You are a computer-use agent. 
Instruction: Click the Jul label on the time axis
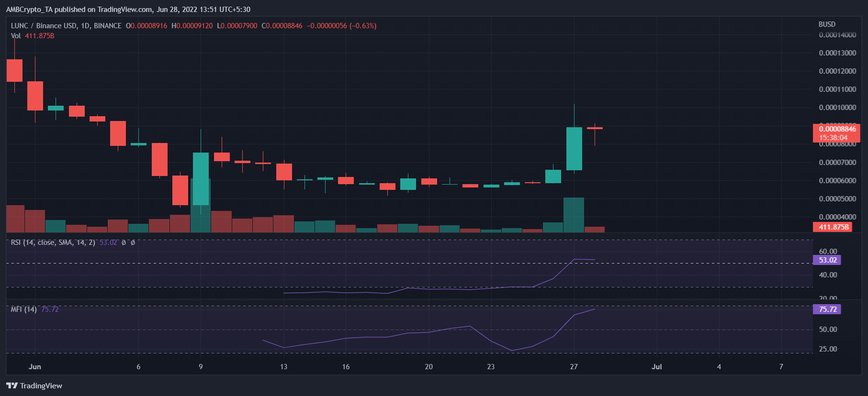click(x=657, y=367)
